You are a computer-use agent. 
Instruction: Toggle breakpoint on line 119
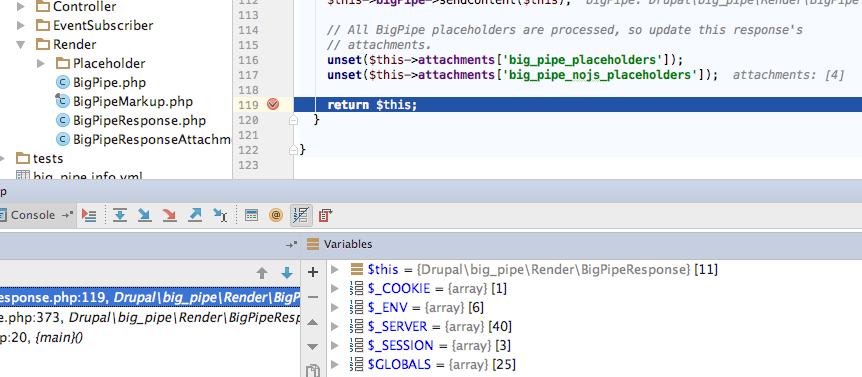coord(273,104)
